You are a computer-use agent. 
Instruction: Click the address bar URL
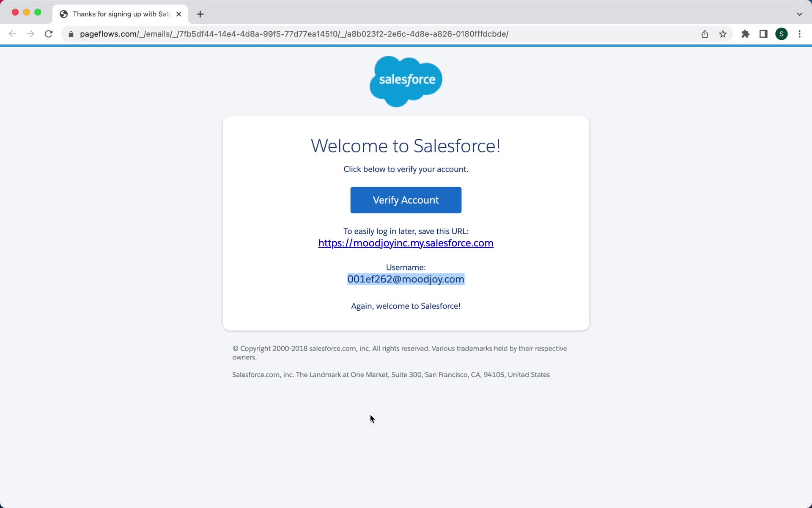(x=294, y=34)
